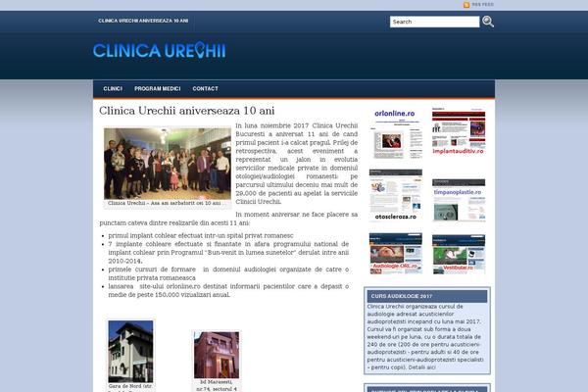Click the article title Clinica Urechii aniverseaza 10 ani

pos(187,111)
